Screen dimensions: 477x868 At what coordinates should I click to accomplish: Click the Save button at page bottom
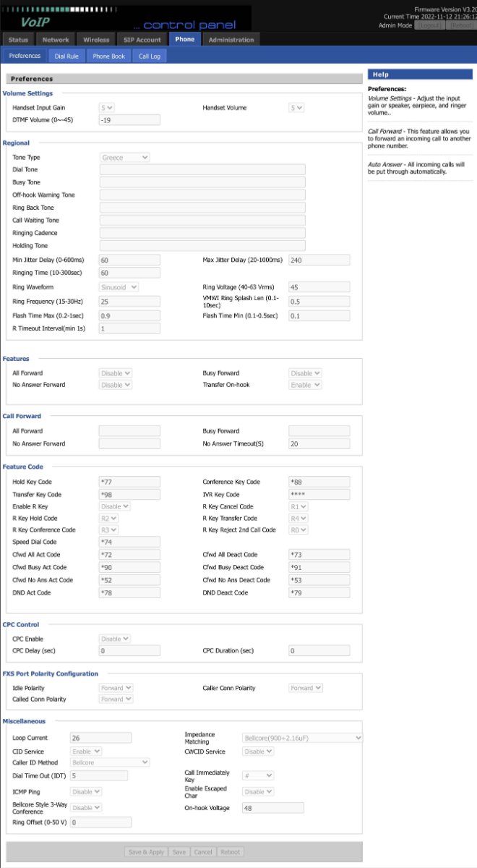point(179,851)
